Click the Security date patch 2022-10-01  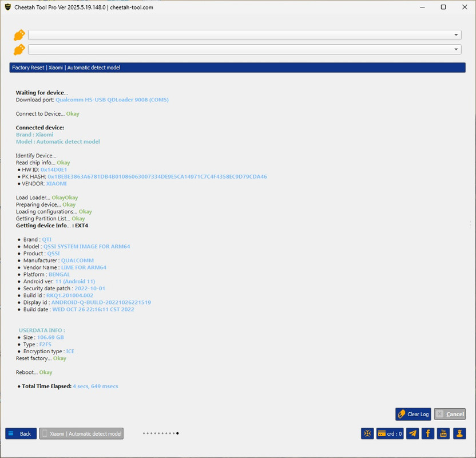90,288
